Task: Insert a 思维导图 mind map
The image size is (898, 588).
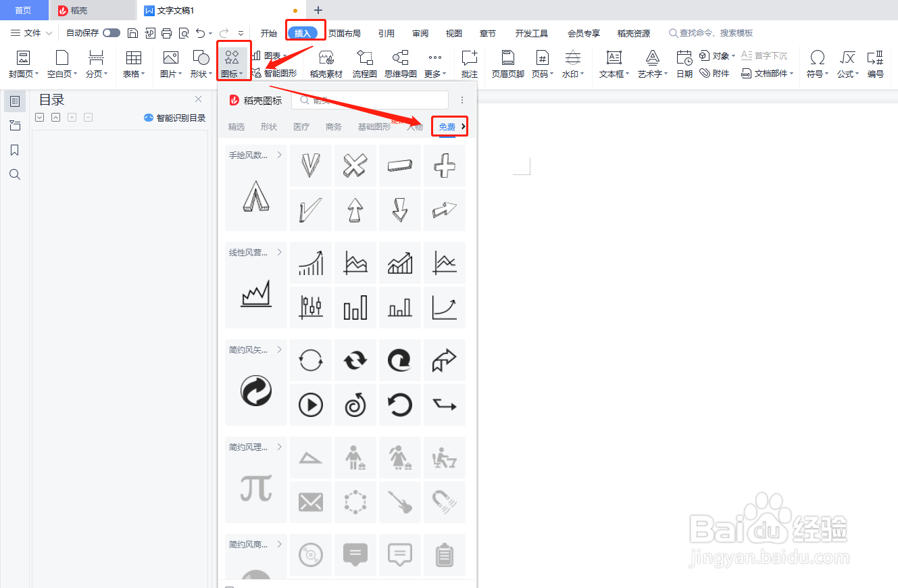Action: coord(401,64)
